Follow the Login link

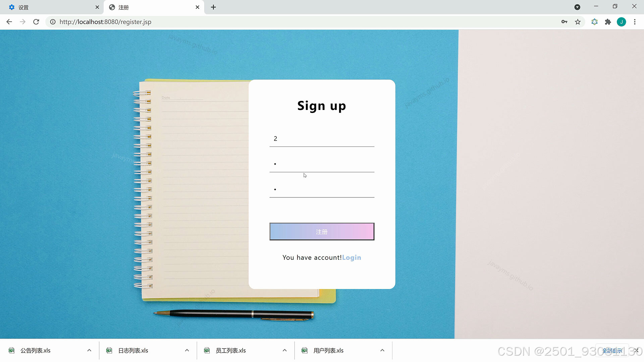(352, 257)
